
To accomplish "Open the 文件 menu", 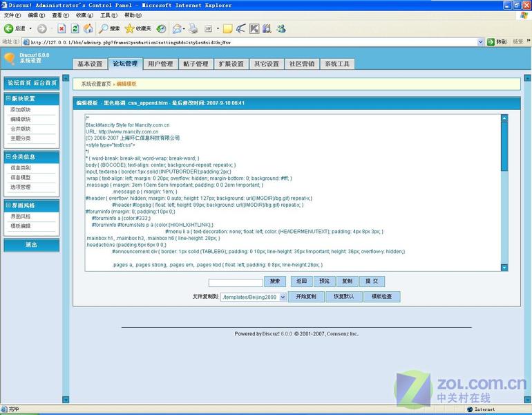I will pyautogui.click(x=12, y=15).
